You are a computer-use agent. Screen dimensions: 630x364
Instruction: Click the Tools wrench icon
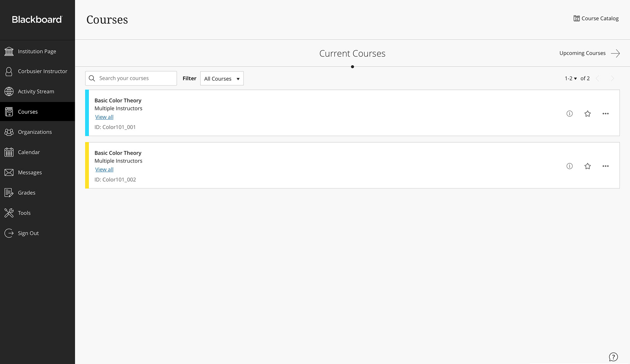click(9, 213)
